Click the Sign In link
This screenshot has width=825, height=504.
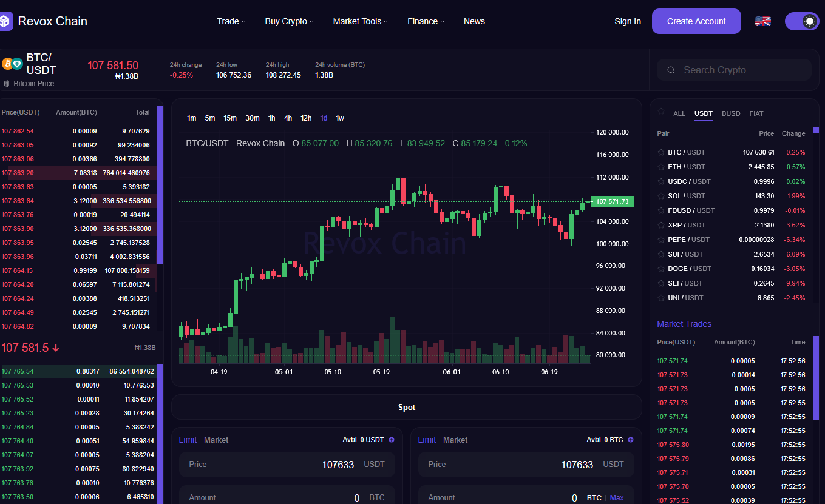[628, 21]
